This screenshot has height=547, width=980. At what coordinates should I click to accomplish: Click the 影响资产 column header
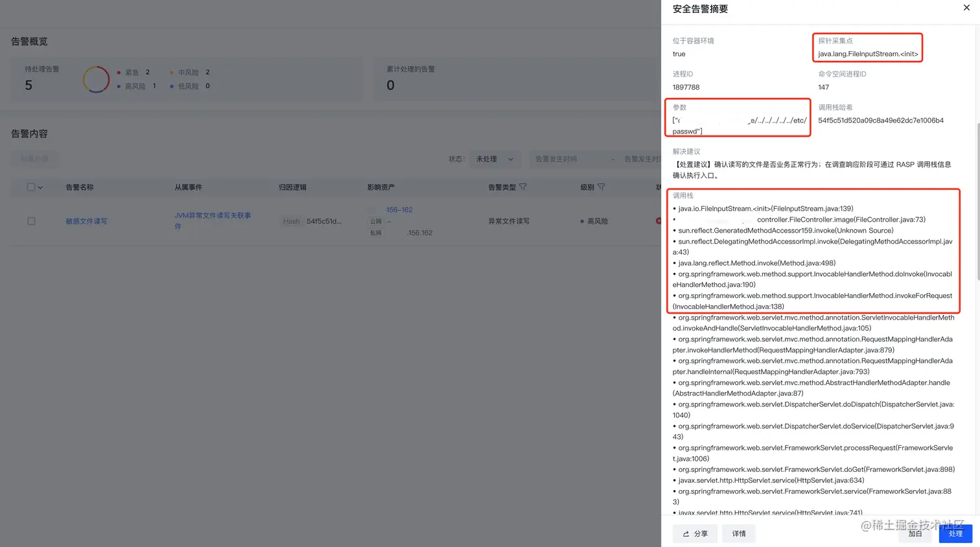(x=381, y=187)
